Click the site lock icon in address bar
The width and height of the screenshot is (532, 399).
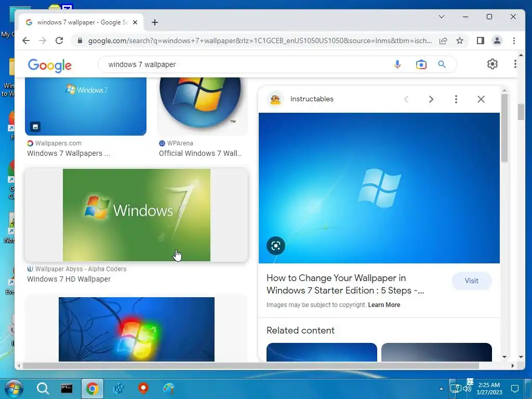[79, 41]
